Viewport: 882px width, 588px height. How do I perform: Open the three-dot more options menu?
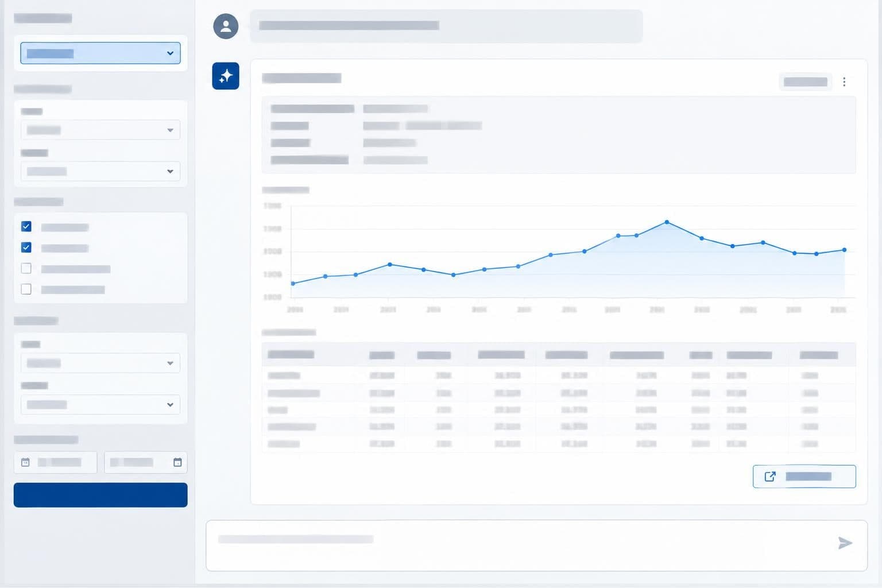coord(844,82)
